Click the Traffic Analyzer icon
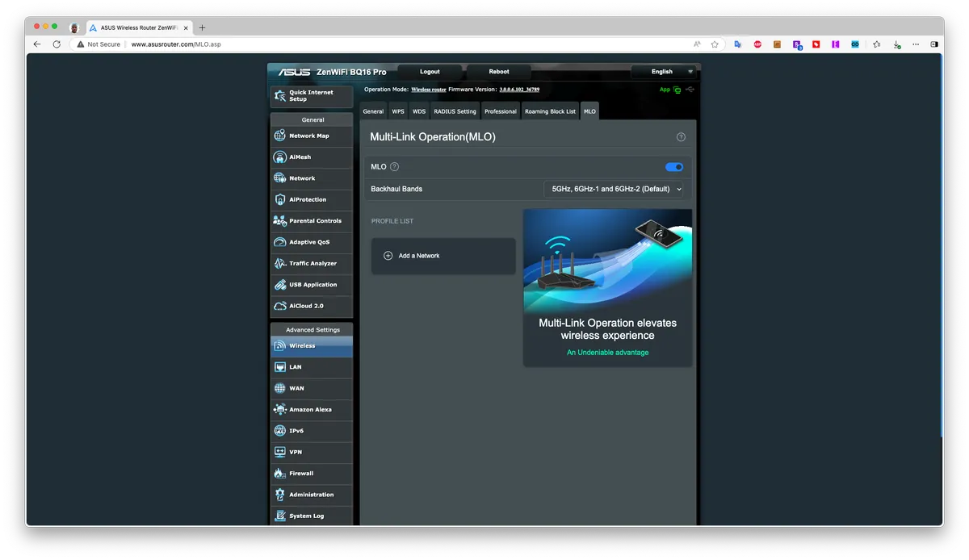The image size is (969, 560). point(280,263)
